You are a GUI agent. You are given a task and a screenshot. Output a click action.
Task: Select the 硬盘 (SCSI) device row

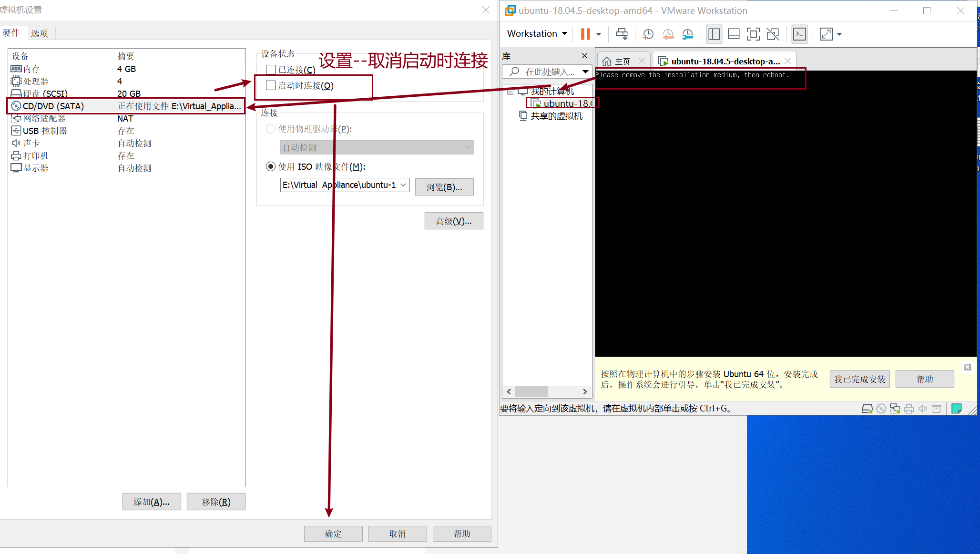click(x=126, y=93)
